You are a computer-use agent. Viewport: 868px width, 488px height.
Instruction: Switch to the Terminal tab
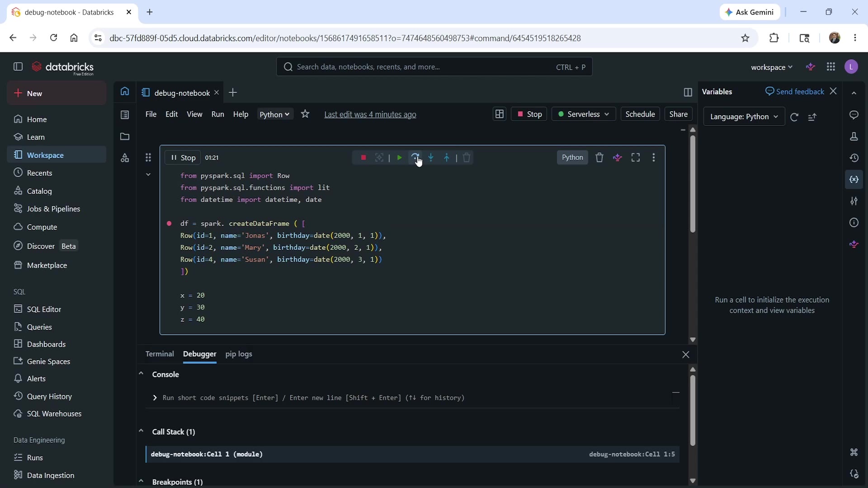pyautogui.click(x=160, y=354)
